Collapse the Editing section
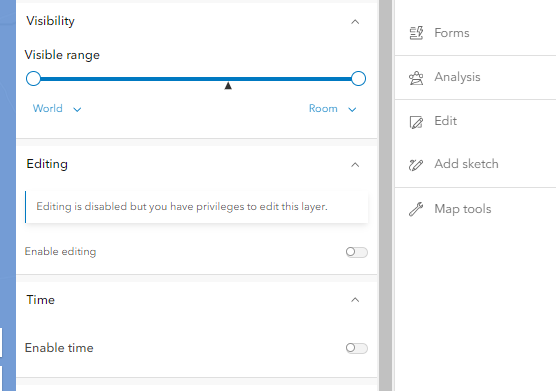This screenshot has width=556, height=391. tap(355, 165)
